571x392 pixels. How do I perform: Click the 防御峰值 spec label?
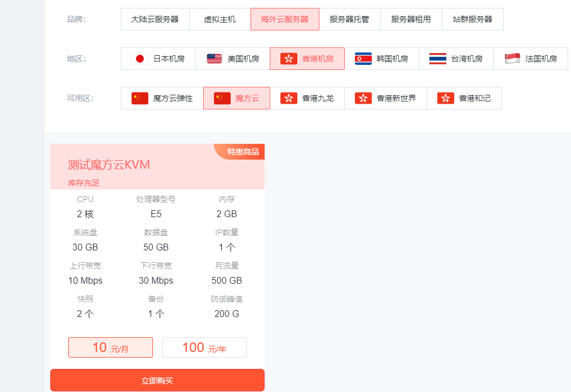(226, 299)
